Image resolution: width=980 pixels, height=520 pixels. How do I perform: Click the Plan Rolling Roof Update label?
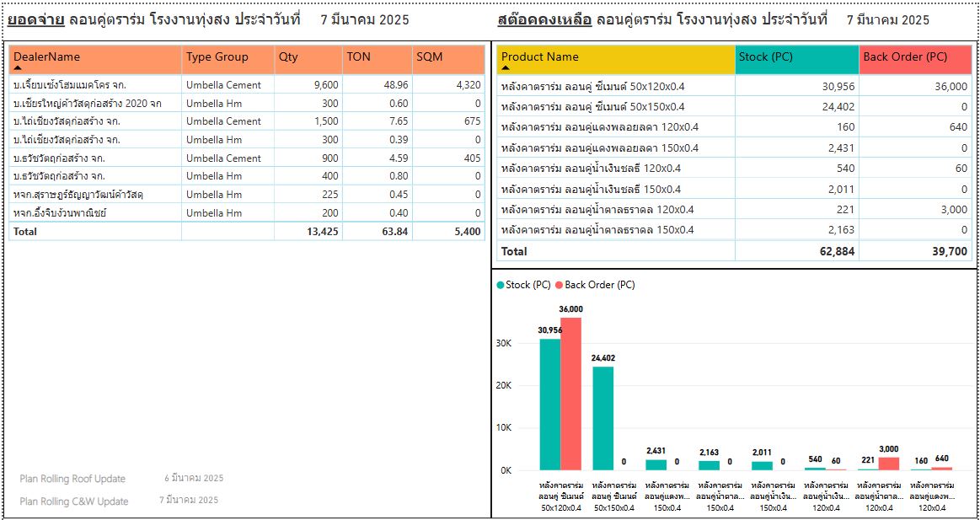(x=72, y=479)
